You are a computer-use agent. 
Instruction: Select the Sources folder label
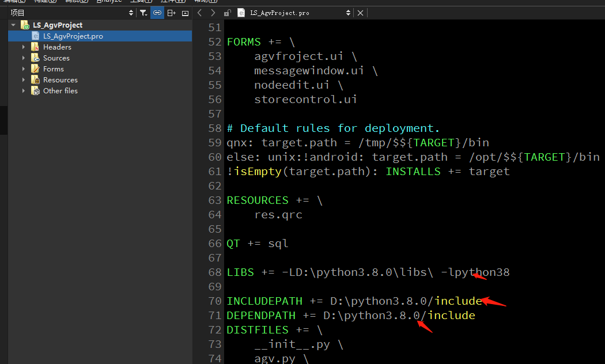point(56,58)
